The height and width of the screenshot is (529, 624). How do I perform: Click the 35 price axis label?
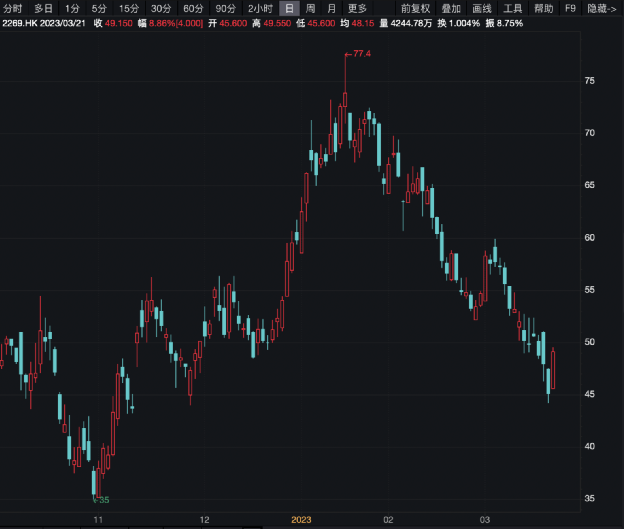[590, 498]
